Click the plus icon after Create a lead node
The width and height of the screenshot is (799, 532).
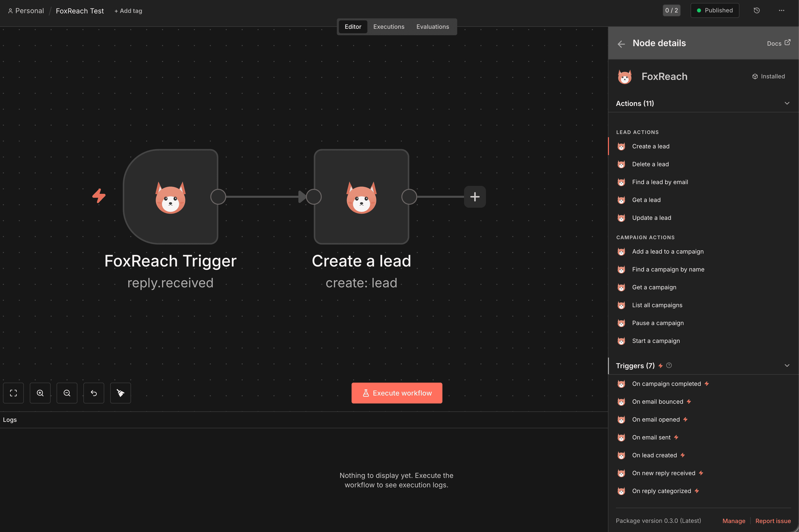point(474,197)
